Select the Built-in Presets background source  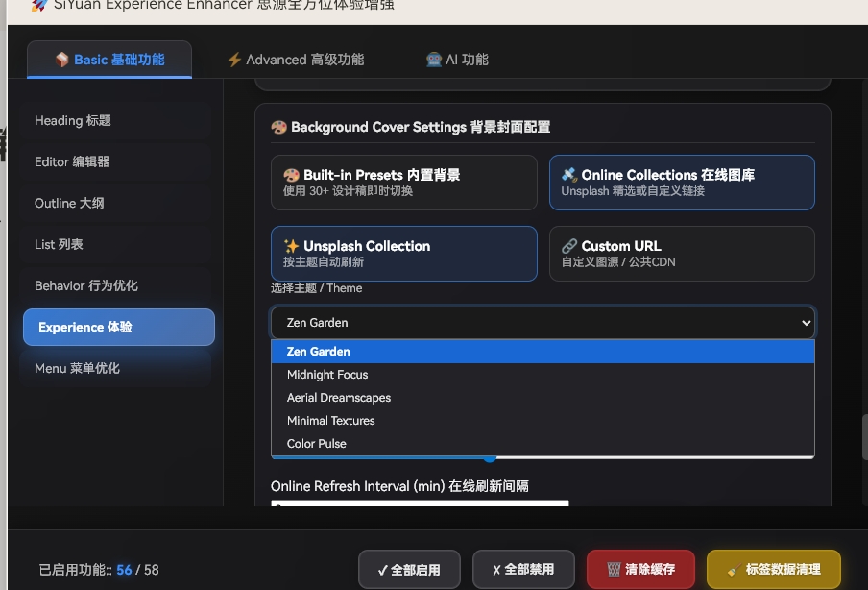click(403, 182)
